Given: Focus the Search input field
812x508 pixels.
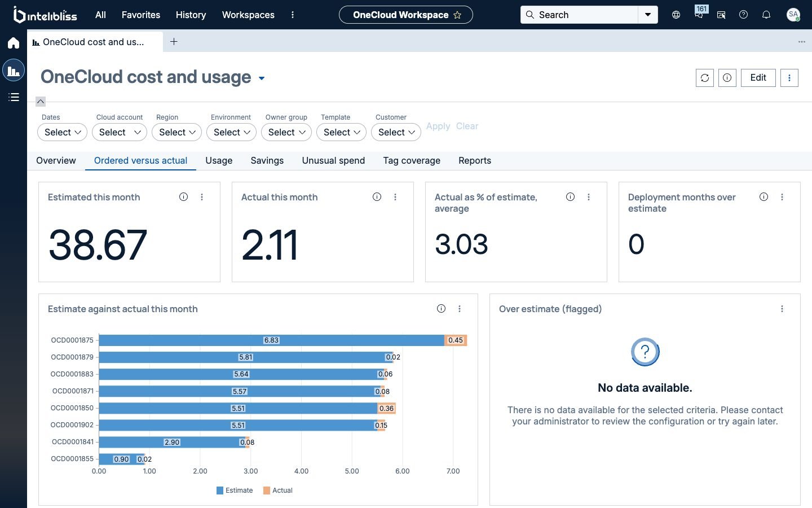Looking at the screenshot, I should [580, 15].
